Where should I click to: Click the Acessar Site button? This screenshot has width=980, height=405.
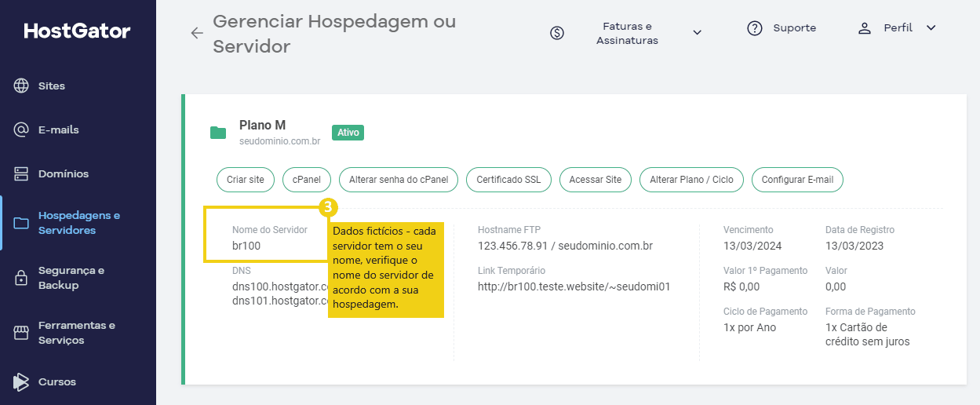pos(596,180)
